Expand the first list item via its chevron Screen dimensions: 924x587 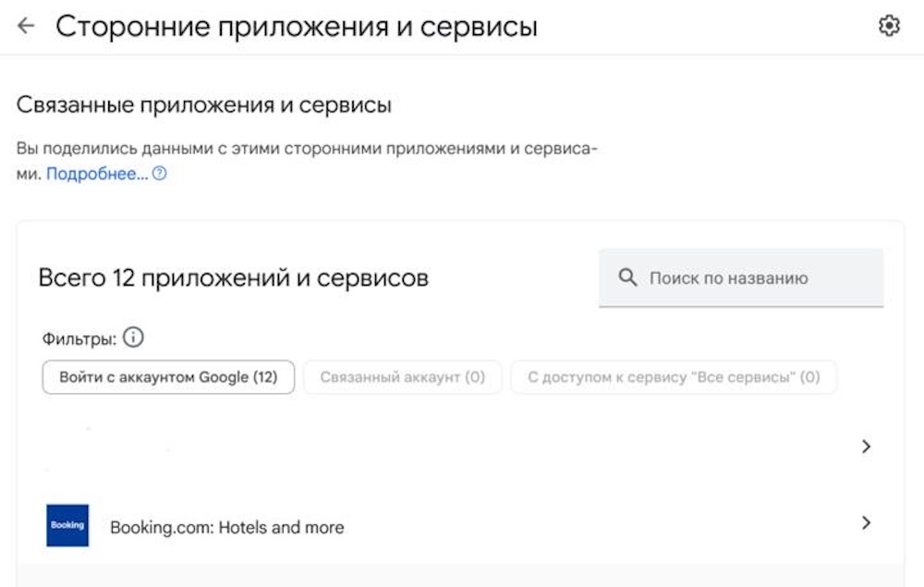866,446
